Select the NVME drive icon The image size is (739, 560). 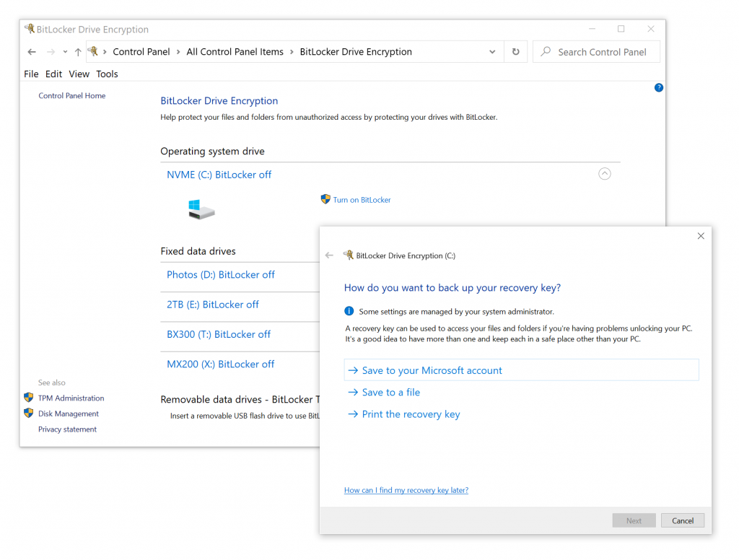(200, 209)
